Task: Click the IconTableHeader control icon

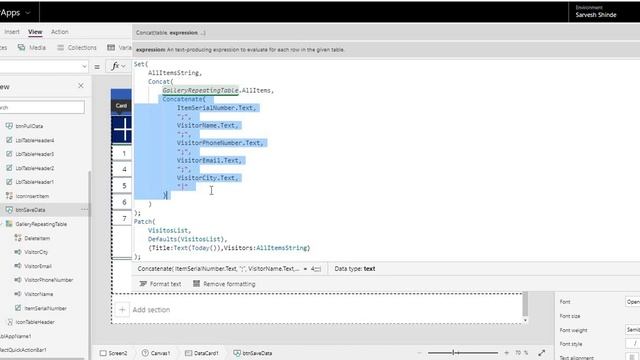Action: pos(10,322)
